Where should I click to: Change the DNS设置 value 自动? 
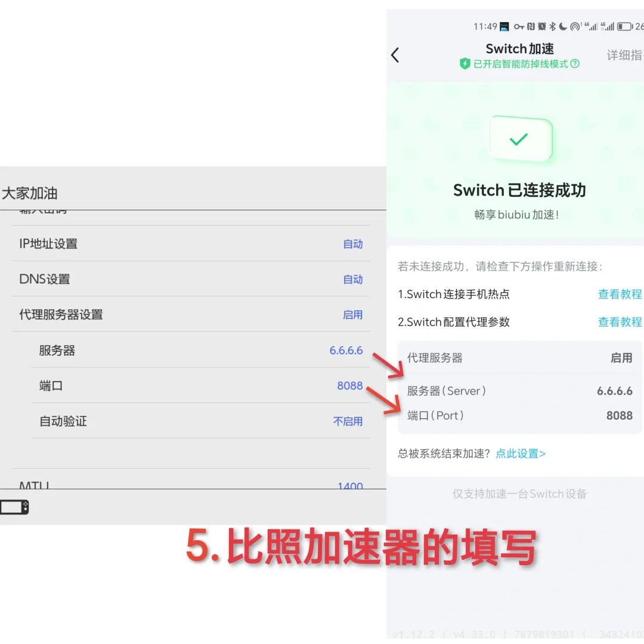click(353, 279)
